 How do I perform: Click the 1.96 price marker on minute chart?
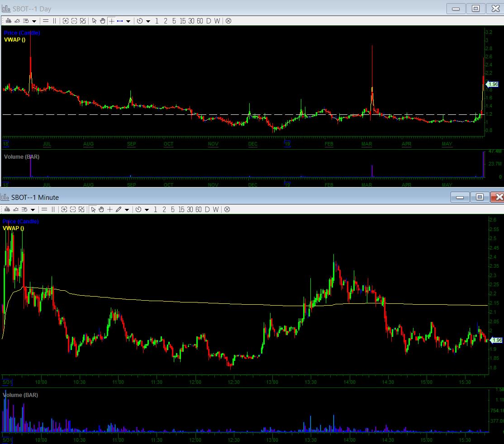(x=496, y=340)
